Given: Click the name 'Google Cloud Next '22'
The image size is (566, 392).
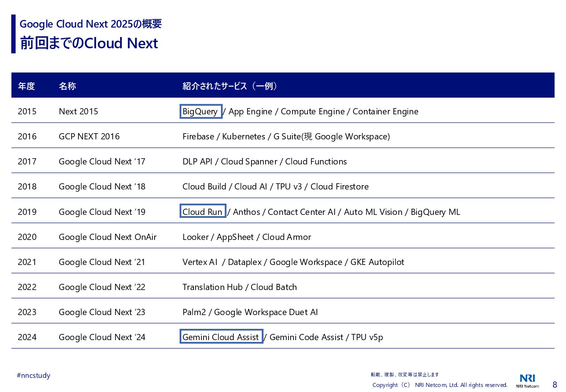Looking at the screenshot, I should pyautogui.click(x=102, y=287).
